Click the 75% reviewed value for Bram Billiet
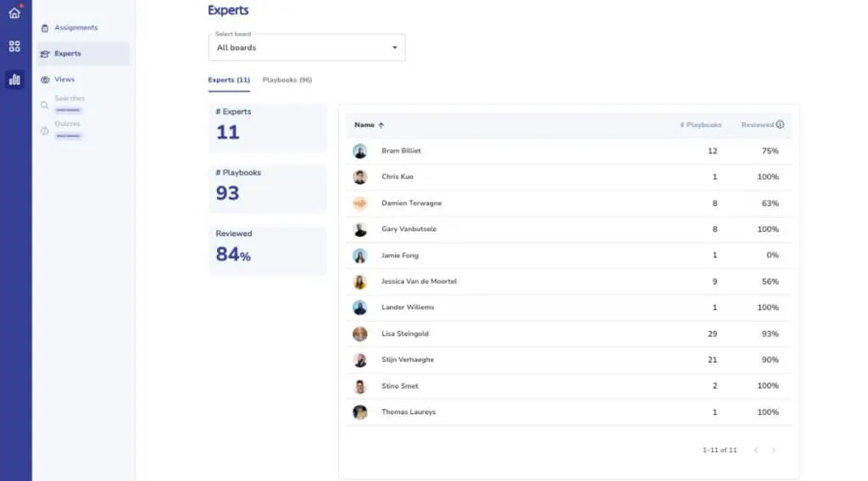The image size is (868, 481). [x=770, y=151]
